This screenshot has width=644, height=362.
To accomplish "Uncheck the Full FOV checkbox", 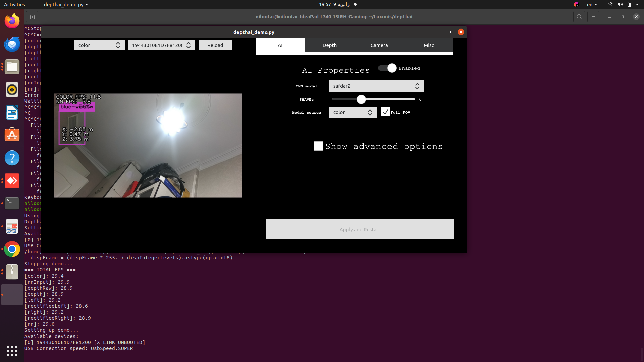I will 385,112.
